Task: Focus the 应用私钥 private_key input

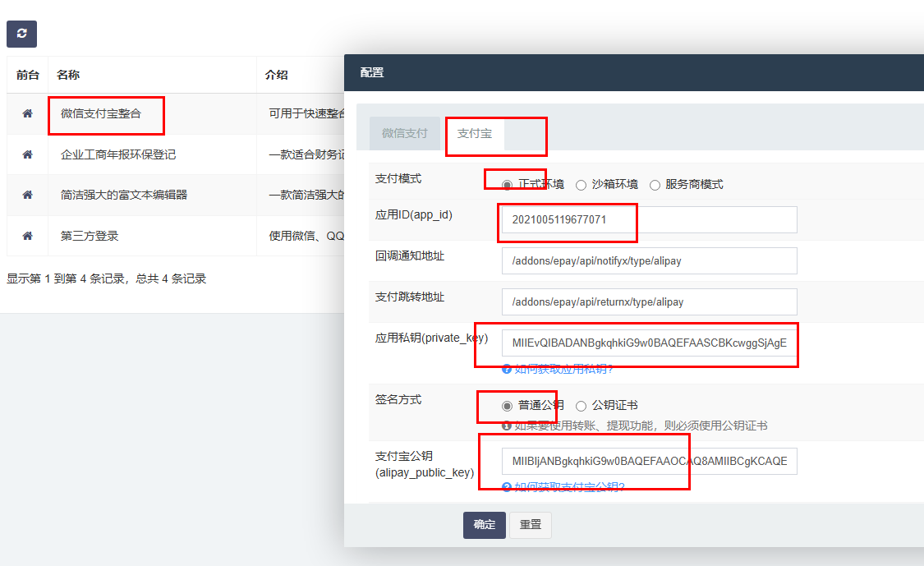Action: pyautogui.click(x=650, y=343)
